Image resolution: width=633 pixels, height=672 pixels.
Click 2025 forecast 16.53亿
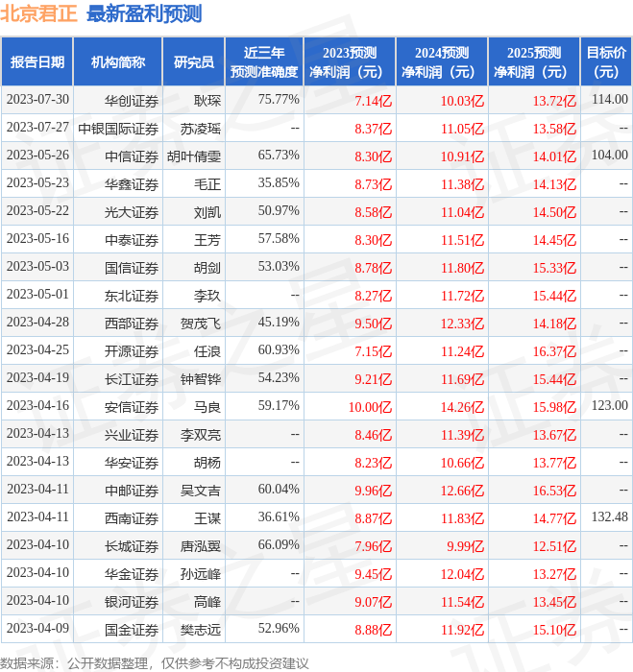554,492
